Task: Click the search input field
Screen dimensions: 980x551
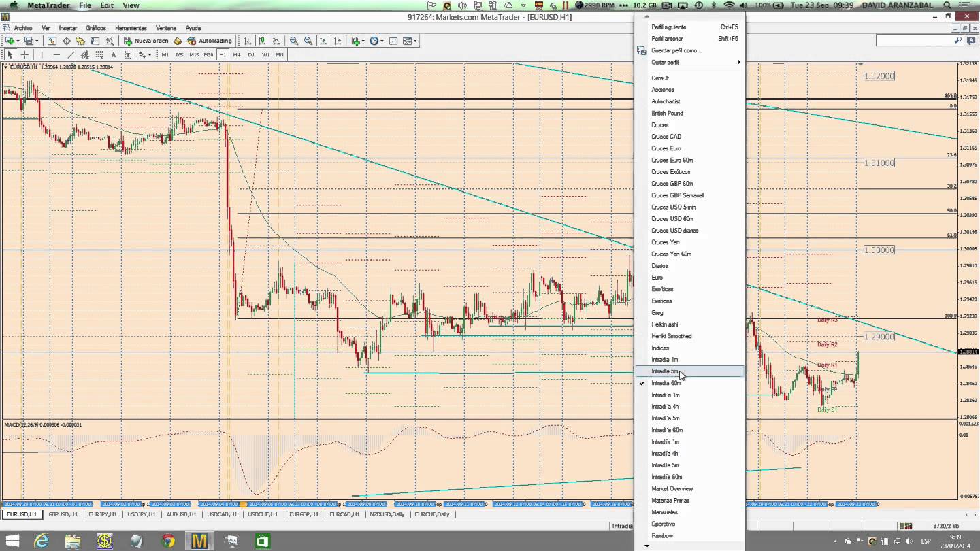Action: 915,41
